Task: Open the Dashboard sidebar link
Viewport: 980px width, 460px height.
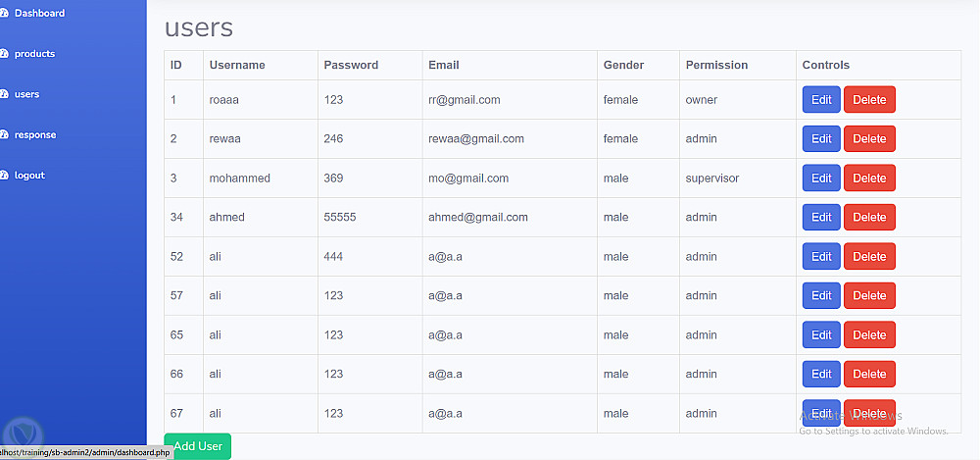Action: pyautogui.click(x=39, y=14)
